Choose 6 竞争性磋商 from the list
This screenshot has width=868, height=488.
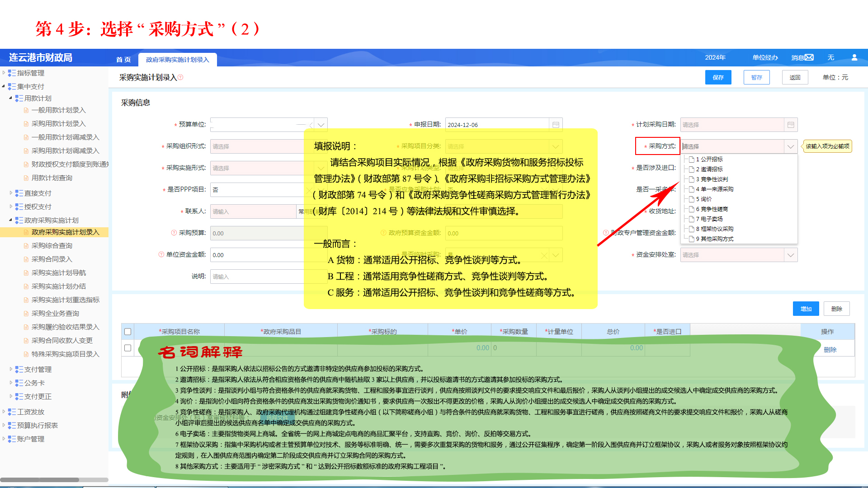click(x=712, y=209)
